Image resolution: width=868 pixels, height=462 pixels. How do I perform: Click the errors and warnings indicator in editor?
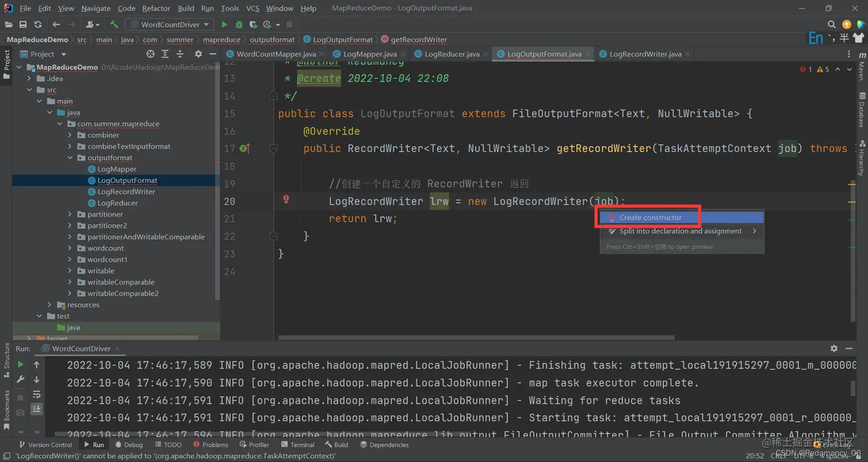coord(813,70)
